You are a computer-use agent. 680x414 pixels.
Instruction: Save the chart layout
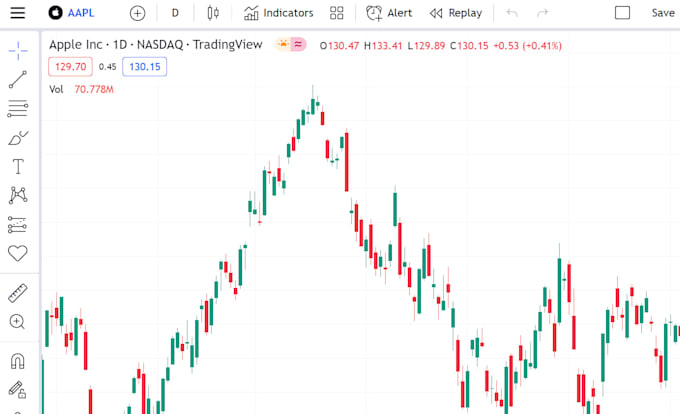click(x=663, y=13)
